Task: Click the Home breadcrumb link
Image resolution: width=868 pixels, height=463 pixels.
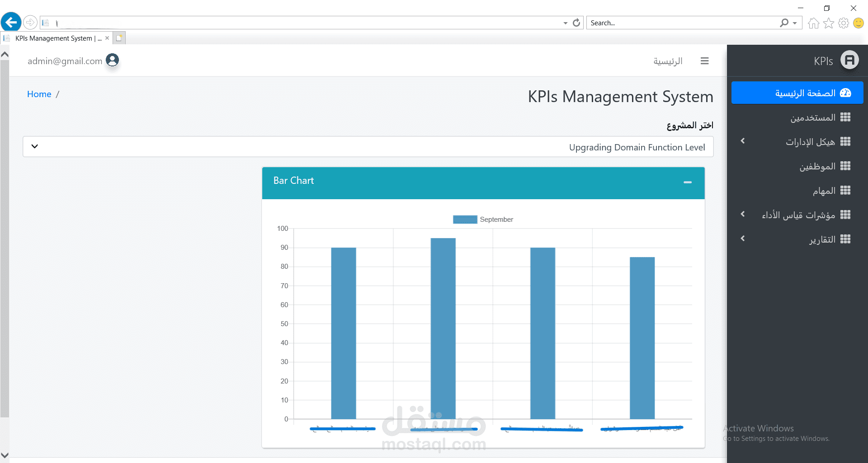Action: (39, 94)
